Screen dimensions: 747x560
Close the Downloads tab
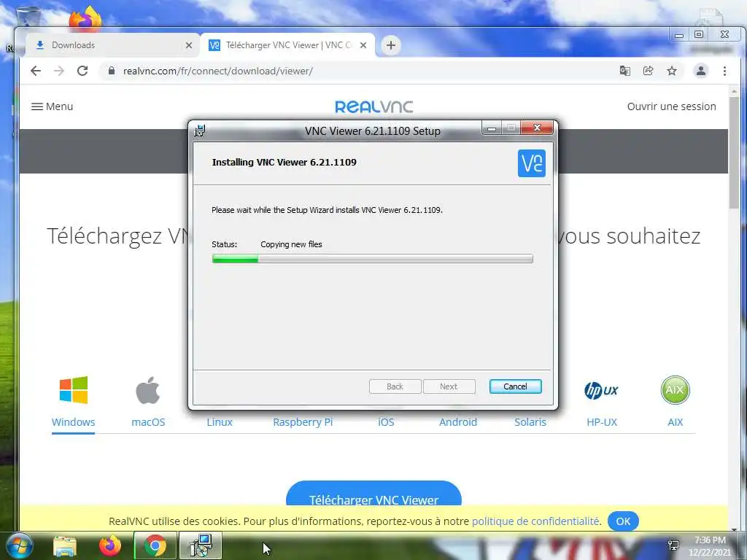189,45
